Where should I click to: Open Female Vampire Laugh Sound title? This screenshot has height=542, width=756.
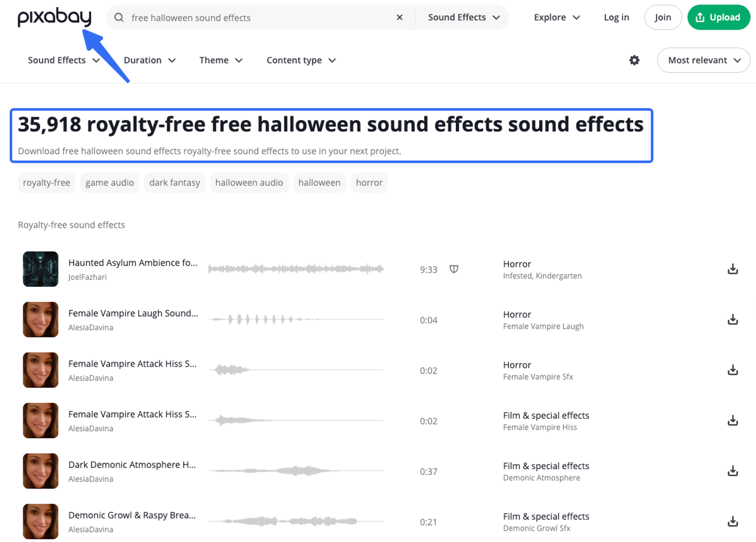pyautogui.click(x=133, y=313)
